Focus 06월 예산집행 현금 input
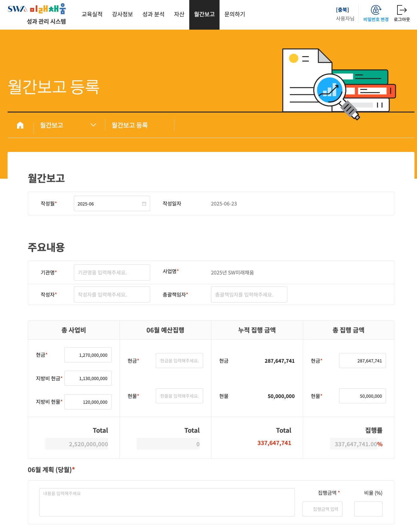Screen dimensions: 417x532 click(x=179, y=361)
